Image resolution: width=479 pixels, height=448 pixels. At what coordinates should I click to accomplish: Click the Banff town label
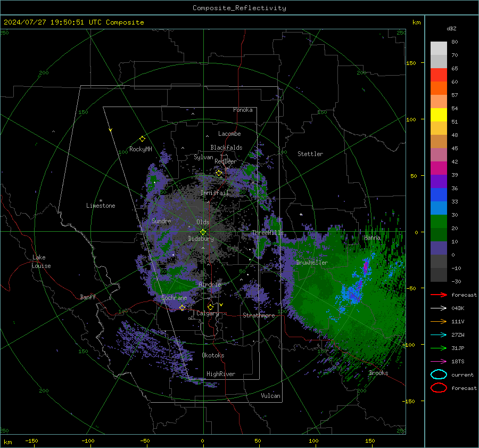88,297
